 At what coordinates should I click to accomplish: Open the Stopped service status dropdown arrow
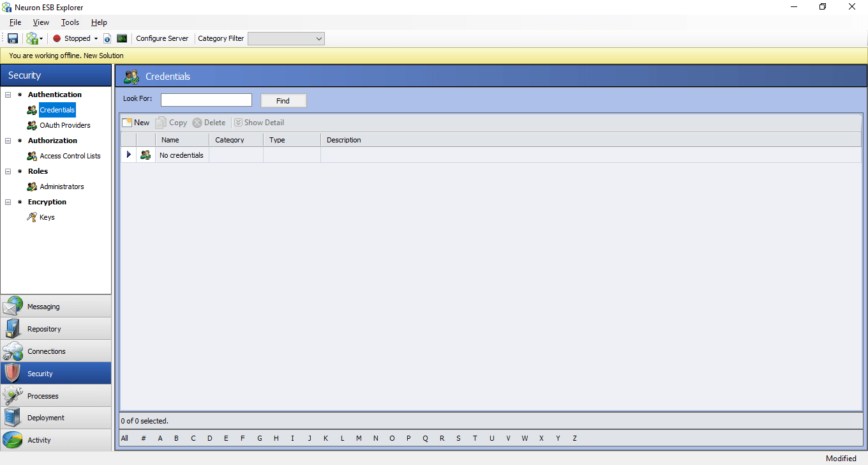point(96,38)
